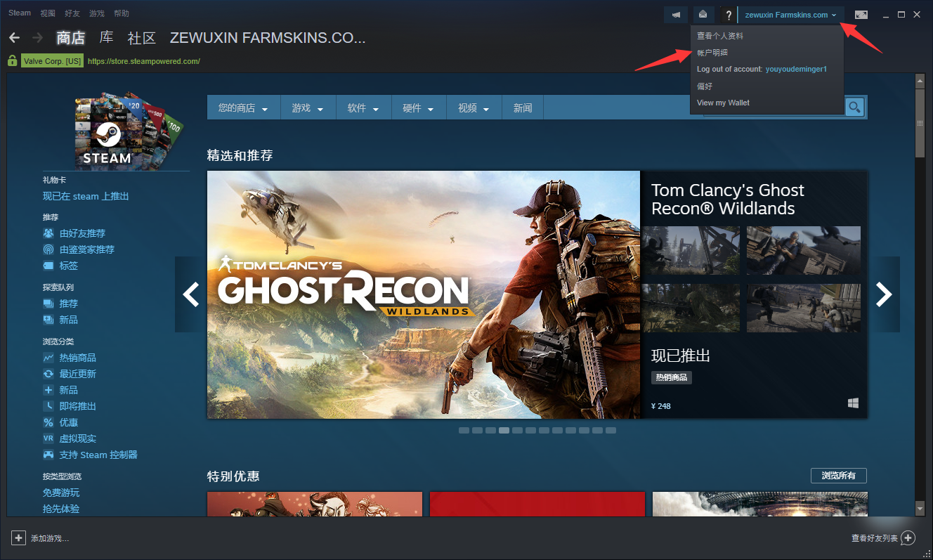Viewport: 933px width, 560px height.
Task: Open the Steam menu
Action: pos(20,13)
